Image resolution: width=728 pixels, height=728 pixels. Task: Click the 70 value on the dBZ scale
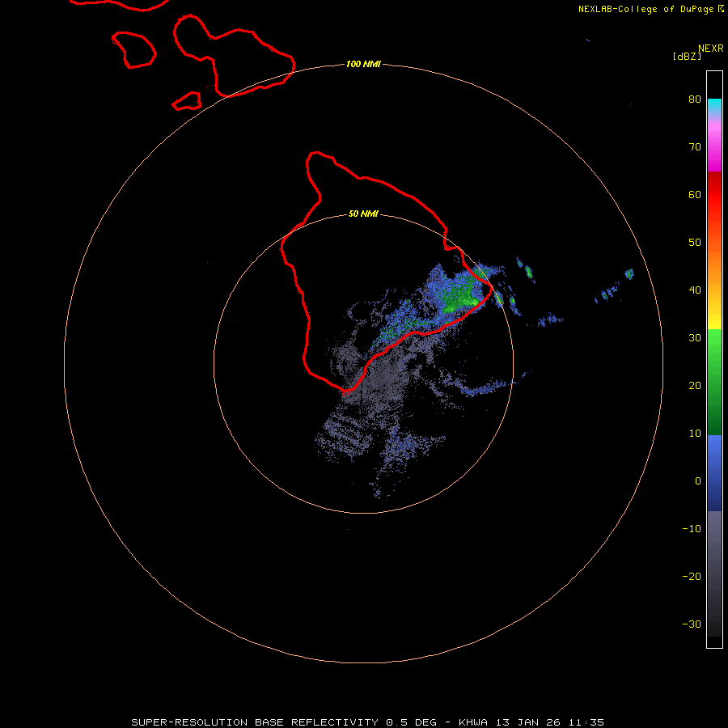point(695,147)
